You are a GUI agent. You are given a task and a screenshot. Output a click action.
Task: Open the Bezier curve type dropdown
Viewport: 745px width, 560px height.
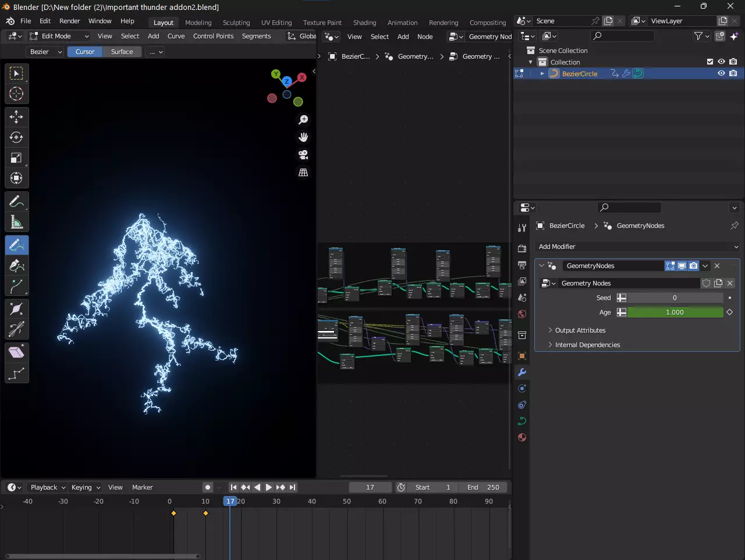point(45,52)
